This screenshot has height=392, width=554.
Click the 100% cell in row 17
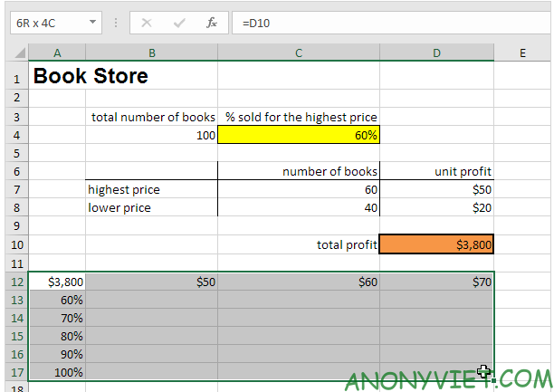click(57, 372)
